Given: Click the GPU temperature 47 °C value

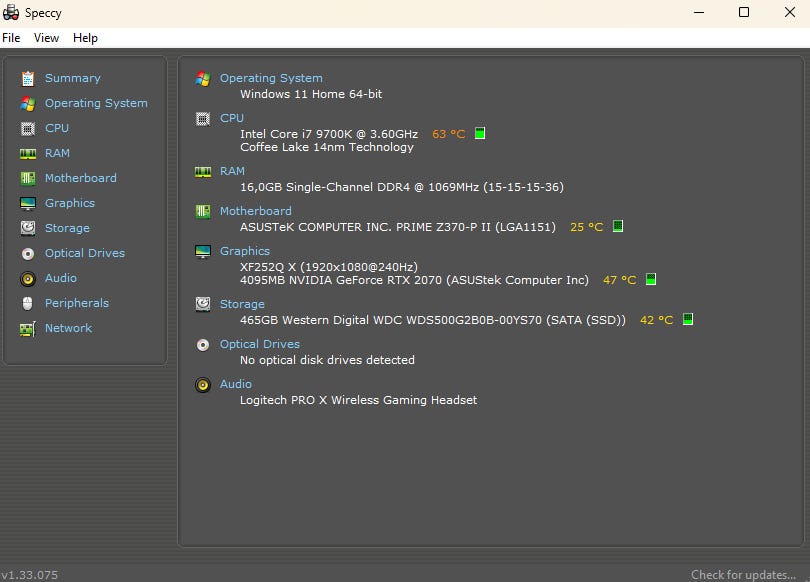Looking at the screenshot, I should (x=620, y=280).
